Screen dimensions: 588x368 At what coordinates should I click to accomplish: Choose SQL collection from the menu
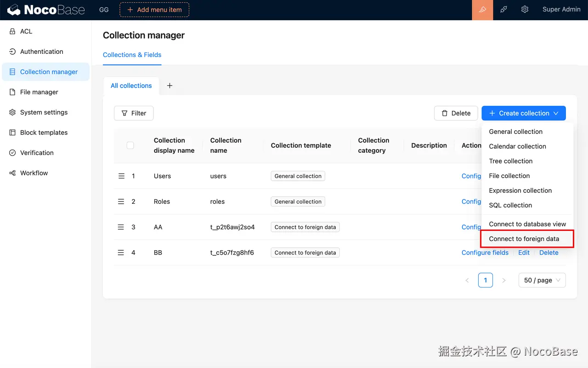click(x=510, y=205)
